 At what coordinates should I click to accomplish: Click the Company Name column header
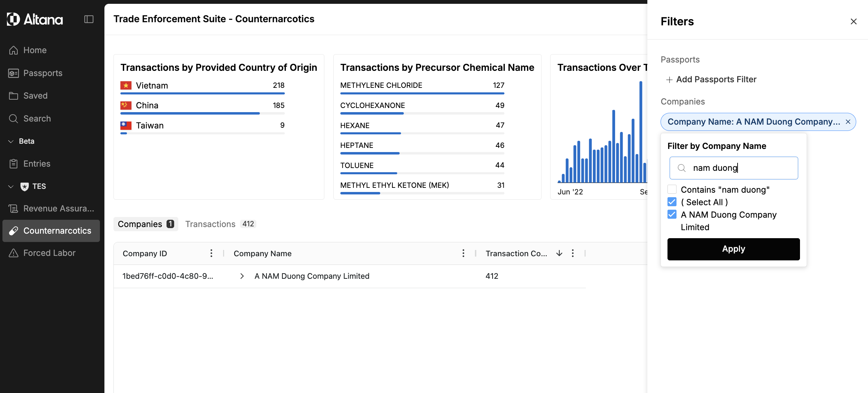point(263,254)
